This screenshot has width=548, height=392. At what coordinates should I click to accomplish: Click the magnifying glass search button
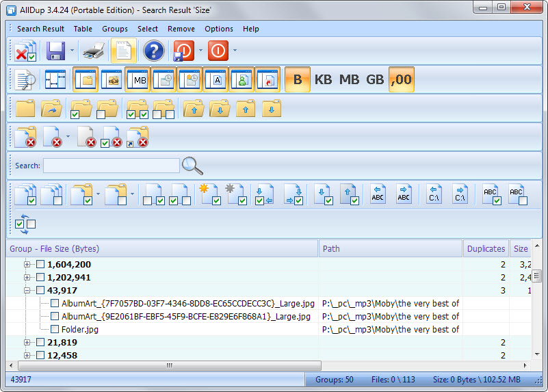(x=192, y=166)
